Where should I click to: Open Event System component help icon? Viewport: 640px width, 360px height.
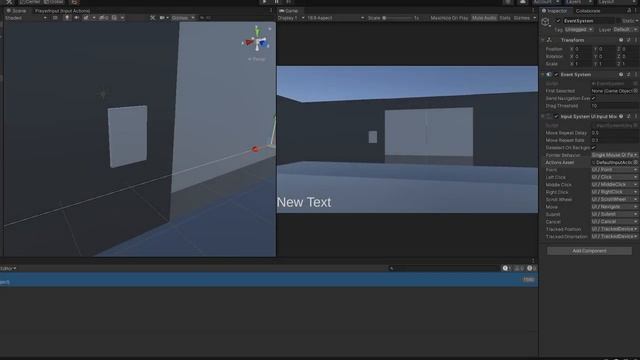[x=621, y=75]
